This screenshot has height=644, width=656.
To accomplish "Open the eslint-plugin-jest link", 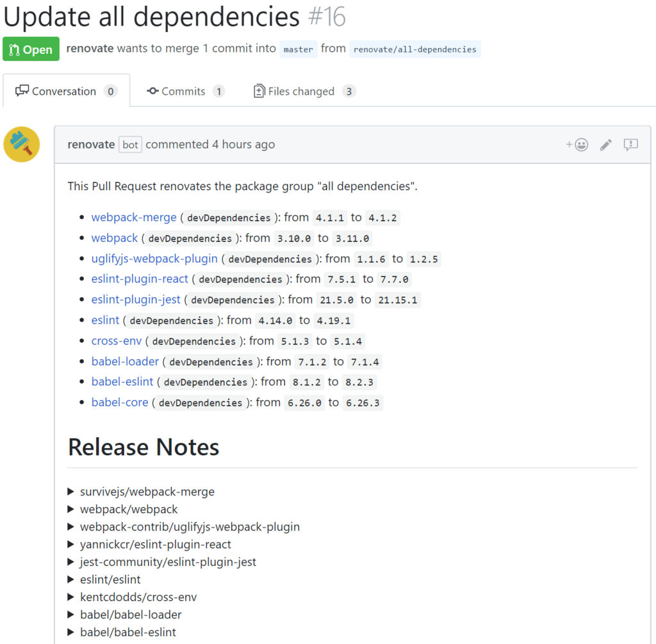I will click(x=136, y=300).
